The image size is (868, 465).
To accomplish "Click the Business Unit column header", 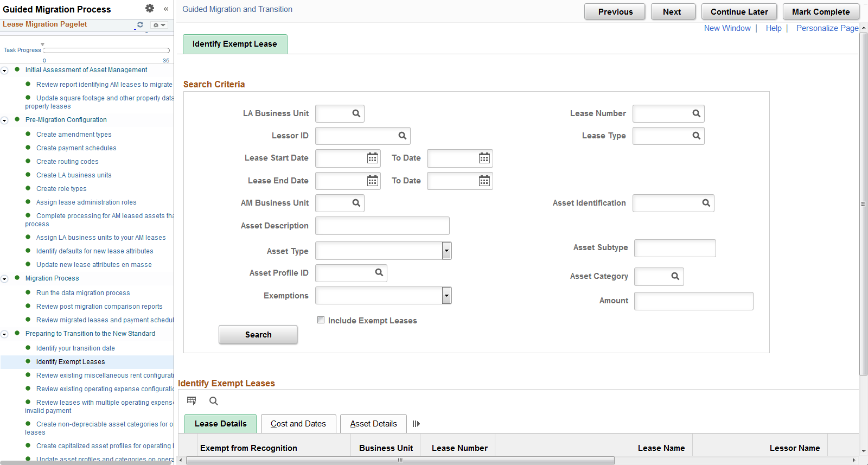I will click(x=386, y=448).
